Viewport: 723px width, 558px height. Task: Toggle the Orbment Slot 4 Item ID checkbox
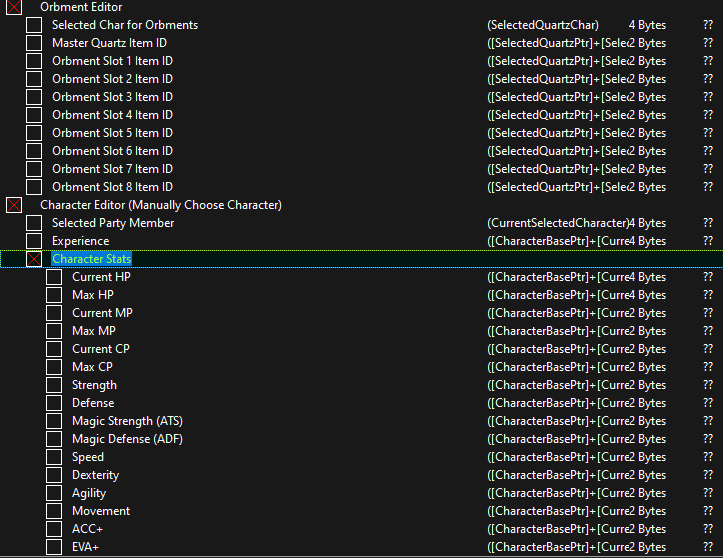point(34,115)
